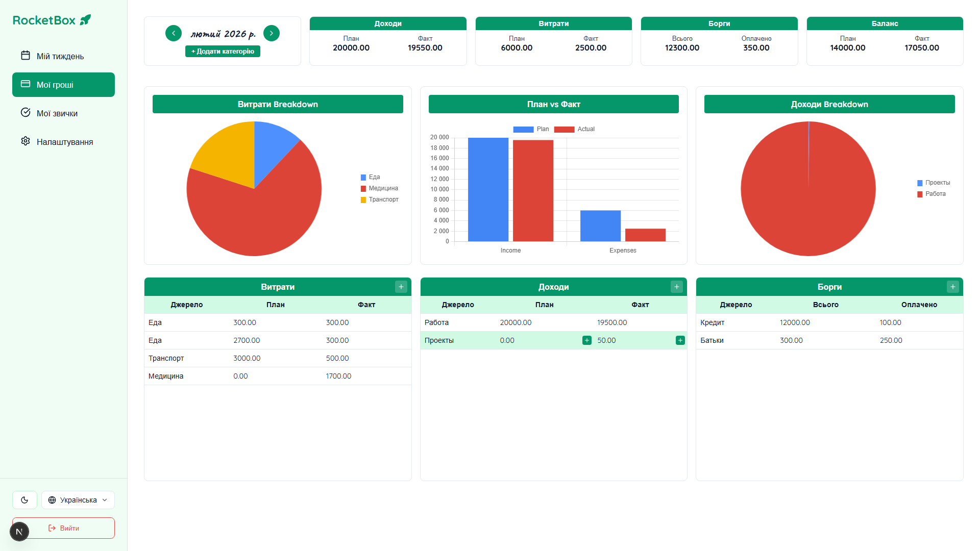
Task: Toggle dark mode moon button
Action: coord(24,500)
